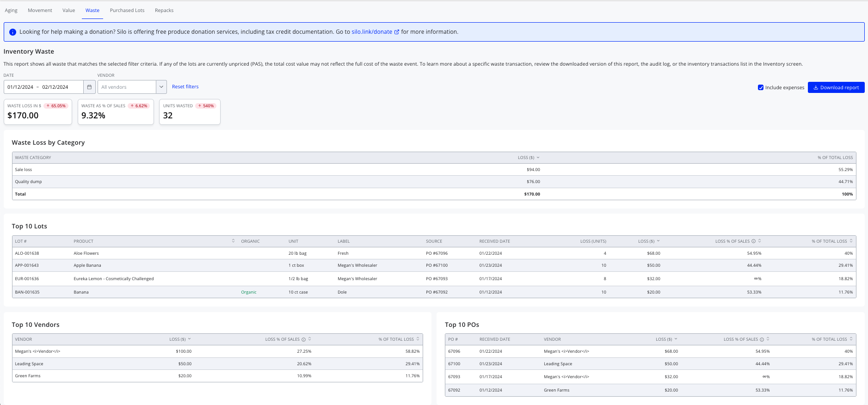
Task: Click the external link icon after silo.link/donate
Action: (x=396, y=32)
